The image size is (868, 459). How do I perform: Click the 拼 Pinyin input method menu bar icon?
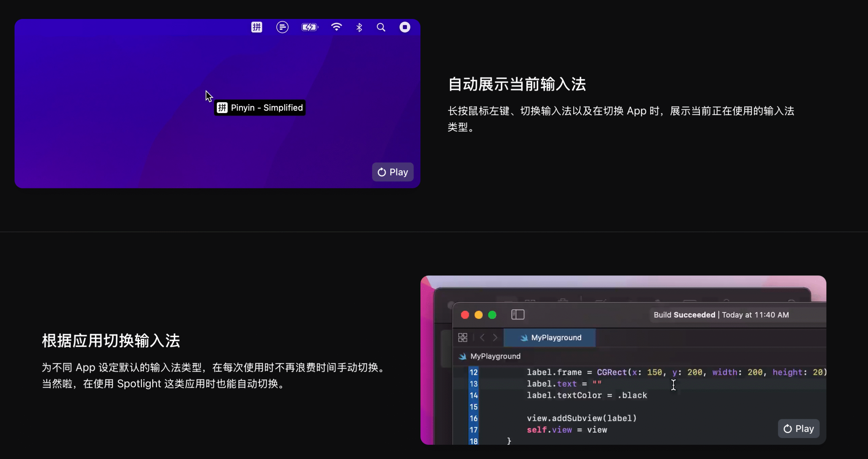pyautogui.click(x=257, y=27)
